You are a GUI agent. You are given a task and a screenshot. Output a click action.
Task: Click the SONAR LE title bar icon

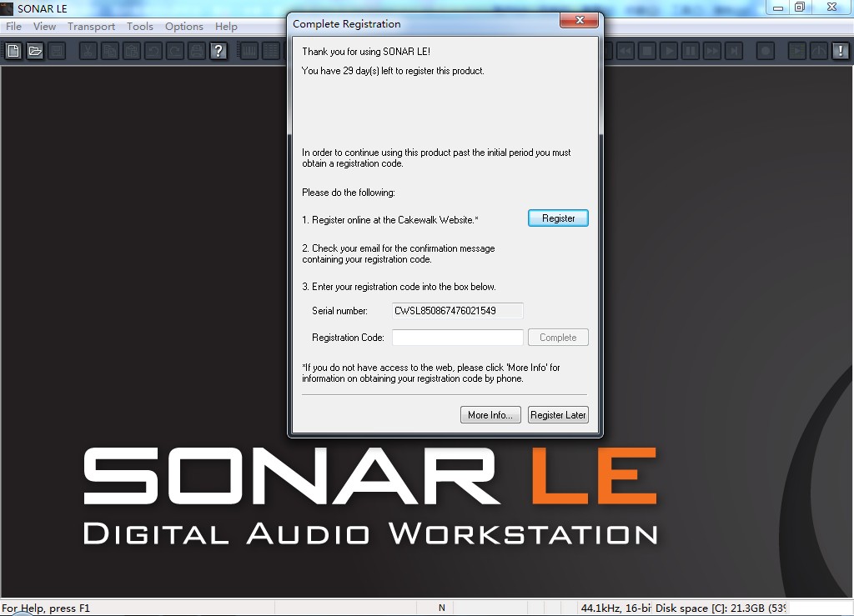7,8
